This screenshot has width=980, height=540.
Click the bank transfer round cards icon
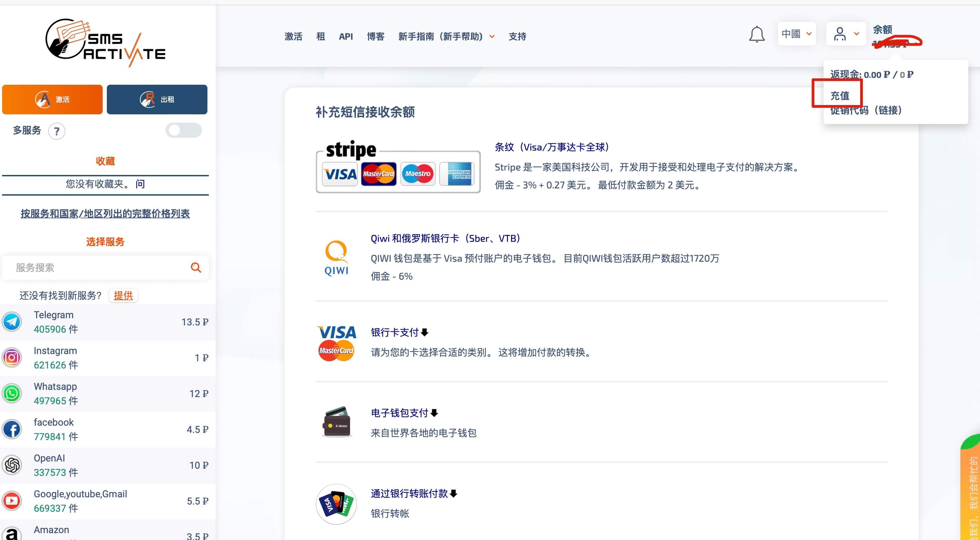coord(336,504)
